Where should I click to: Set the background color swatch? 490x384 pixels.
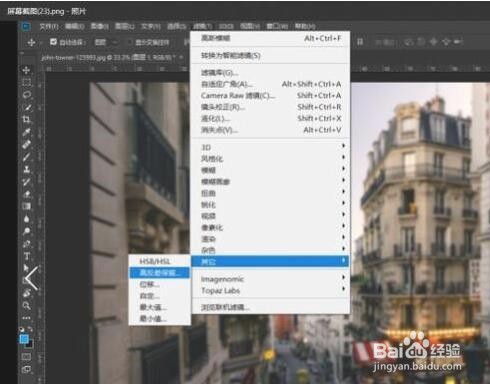coord(30,344)
